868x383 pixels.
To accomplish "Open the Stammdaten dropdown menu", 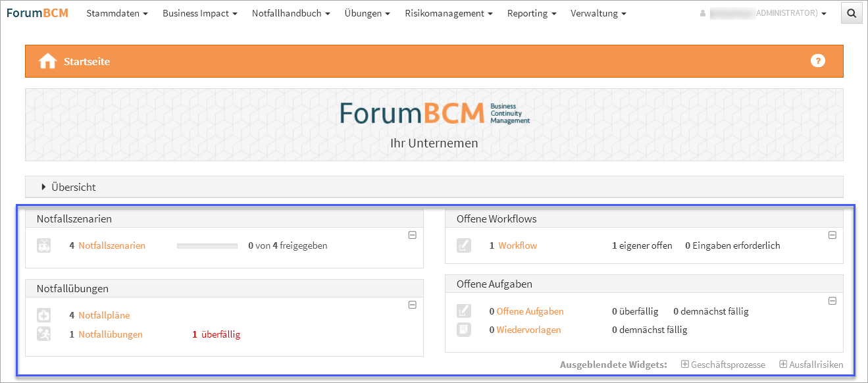I will coord(117,13).
